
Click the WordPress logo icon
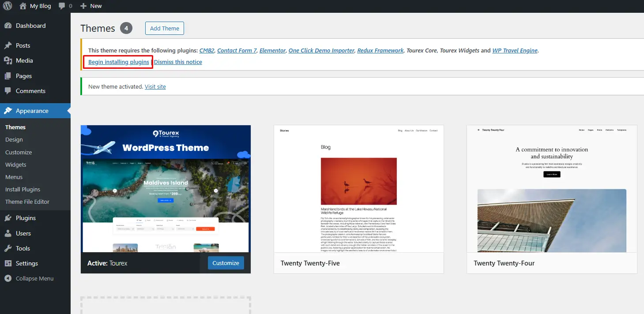(x=8, y=6)
